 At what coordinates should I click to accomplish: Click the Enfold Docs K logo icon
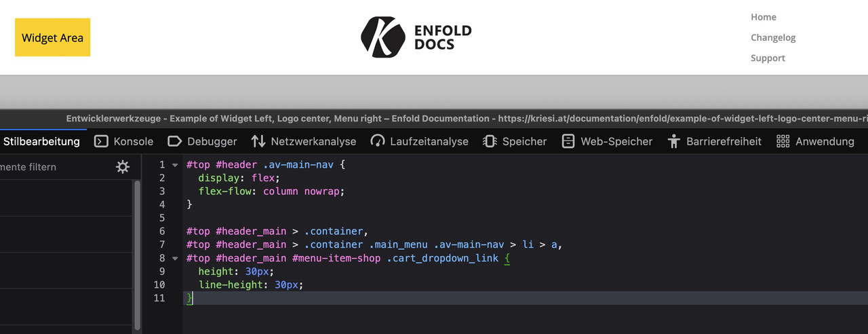(383, 37)
